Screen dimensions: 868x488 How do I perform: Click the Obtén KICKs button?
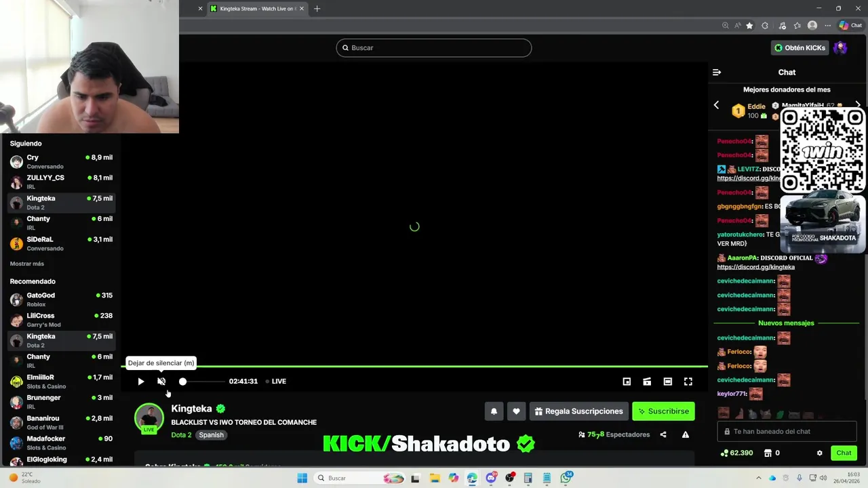pos(800,47)
